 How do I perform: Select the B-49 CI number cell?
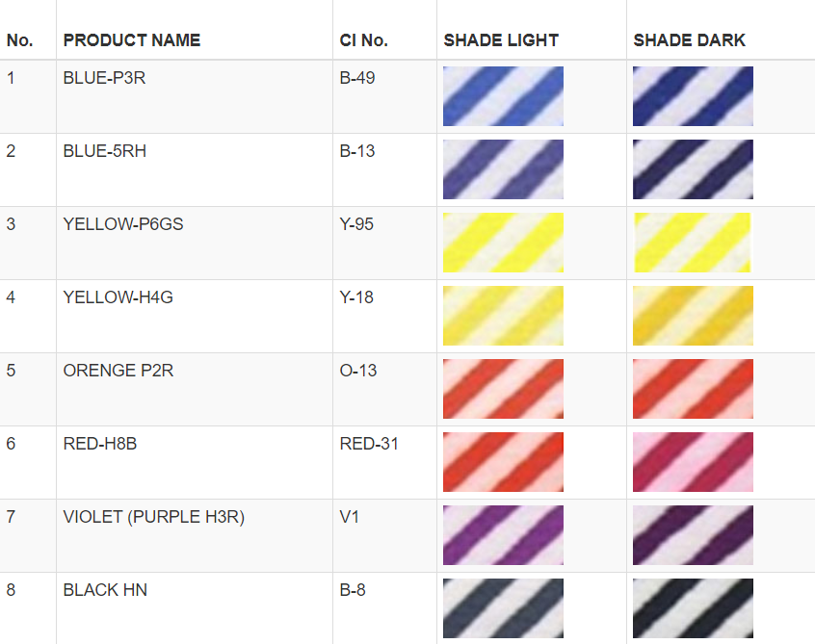[357, 78]
